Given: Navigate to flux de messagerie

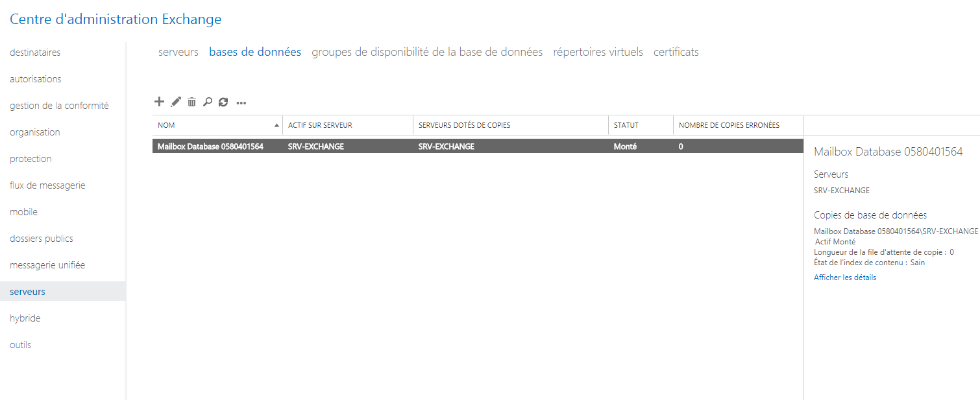Looking at the screenshot, I should [x=47, y=185].
